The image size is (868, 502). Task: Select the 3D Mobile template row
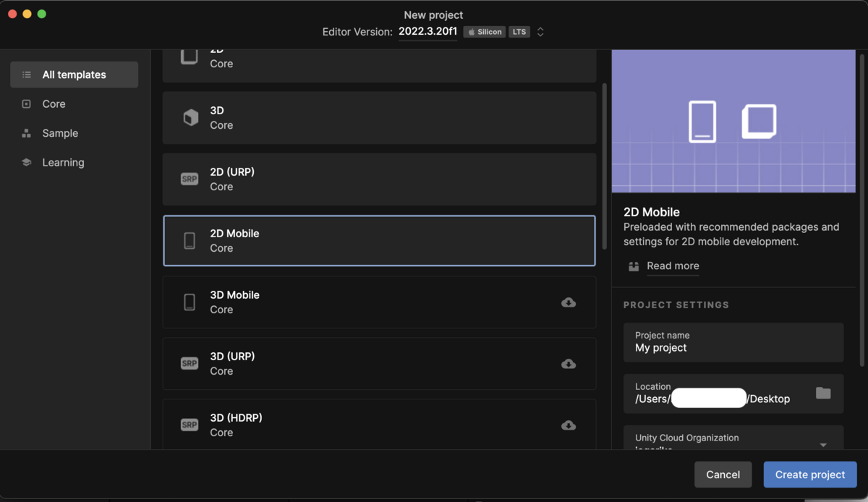[x=379, y=302]
